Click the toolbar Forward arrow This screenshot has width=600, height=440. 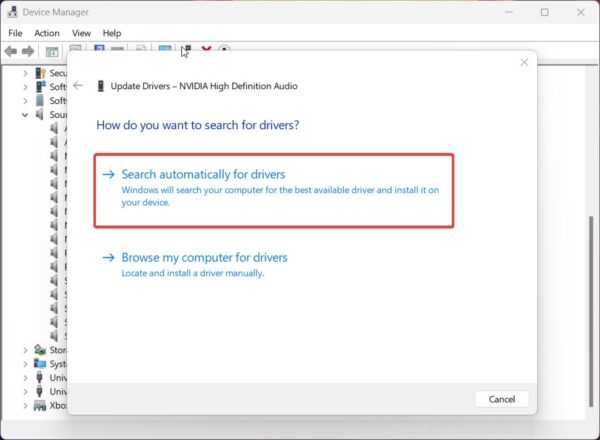28,51
